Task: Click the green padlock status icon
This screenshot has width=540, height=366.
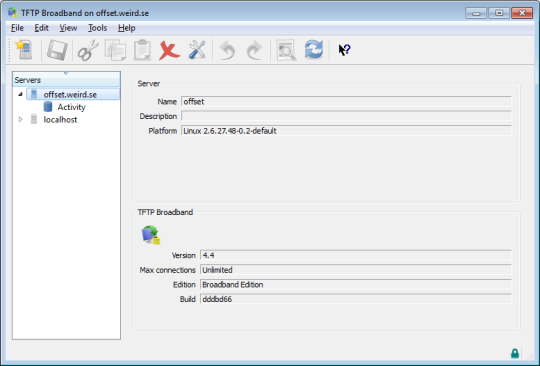Action: point(515,353)
